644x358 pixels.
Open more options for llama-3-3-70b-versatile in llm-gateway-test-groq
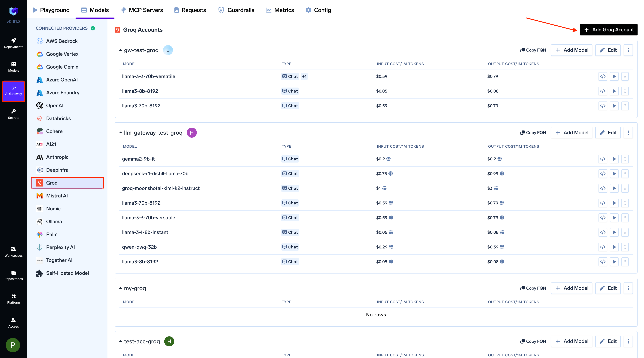pos(625,218)
